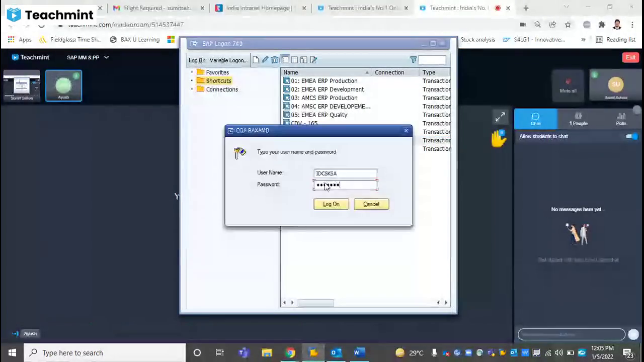Expand the Shortcuts folder node
The width and height of the screenshot is (644, 362).
192,81
